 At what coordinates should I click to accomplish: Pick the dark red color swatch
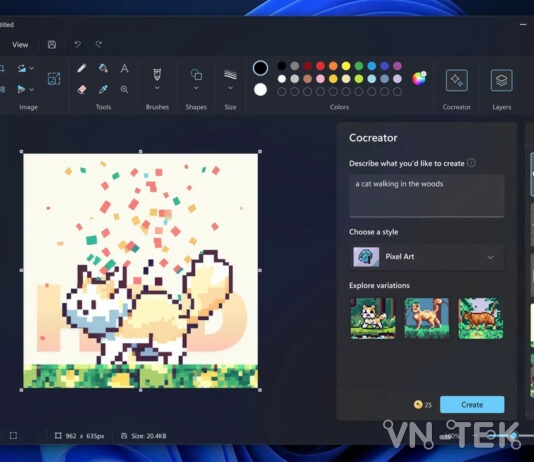click(x=307, y=66)
